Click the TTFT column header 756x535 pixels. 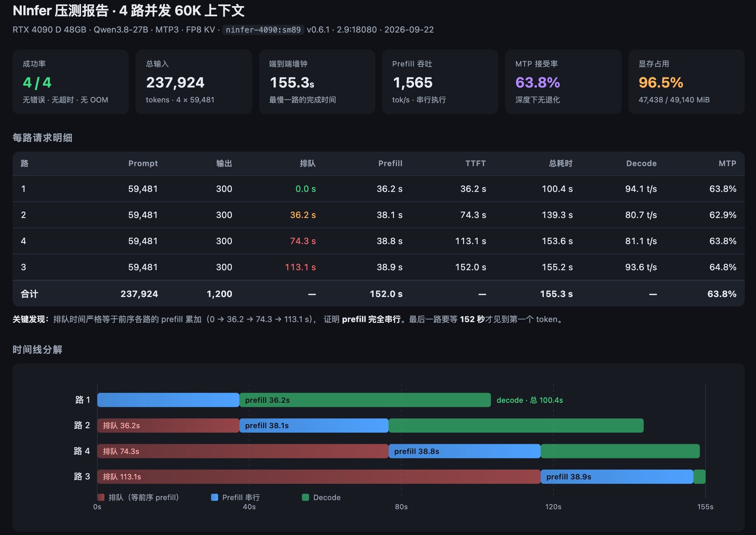coord(476,163)
